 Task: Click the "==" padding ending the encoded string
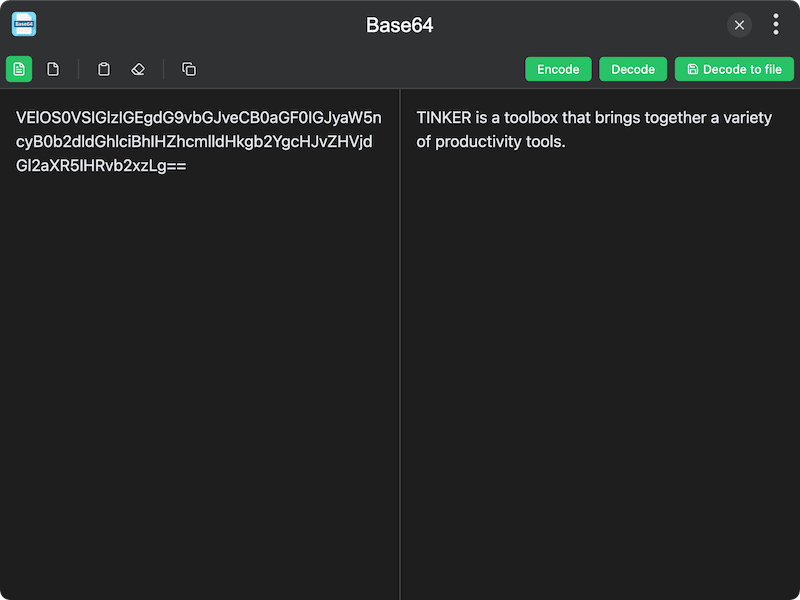[x=175, y=167]
